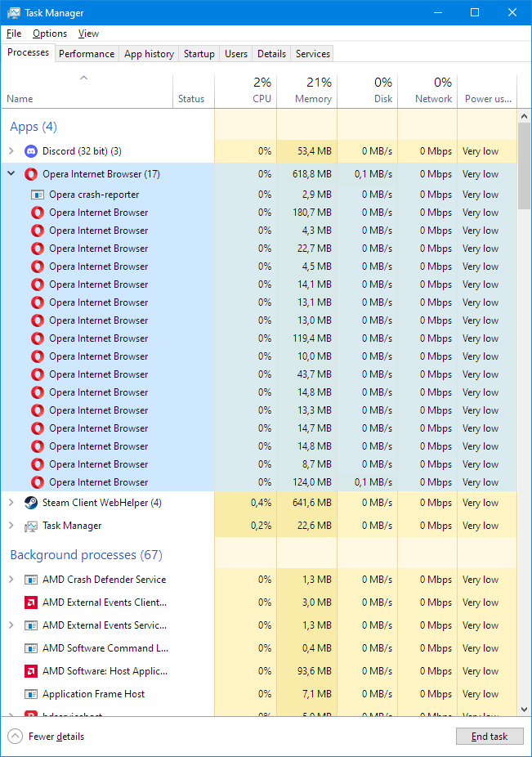
Task: Click the Opera icon on the 10,0 MB row
Action: 38,356
